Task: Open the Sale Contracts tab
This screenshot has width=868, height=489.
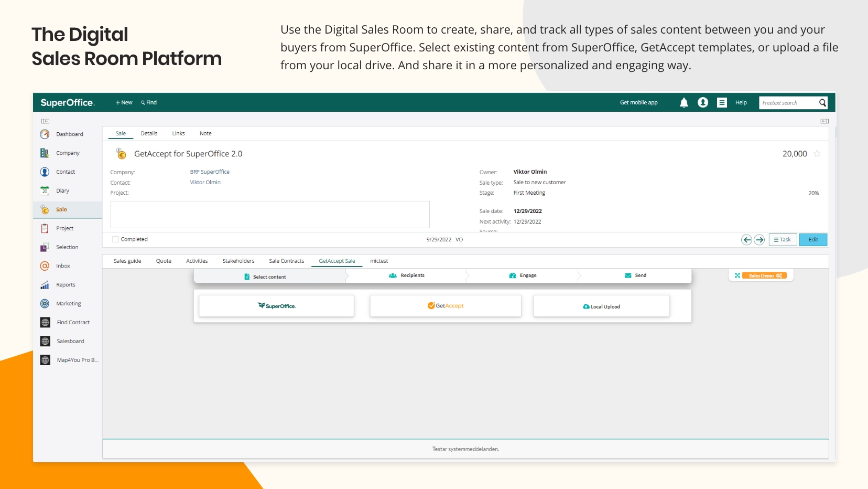Action: click(x=286, y=261)
